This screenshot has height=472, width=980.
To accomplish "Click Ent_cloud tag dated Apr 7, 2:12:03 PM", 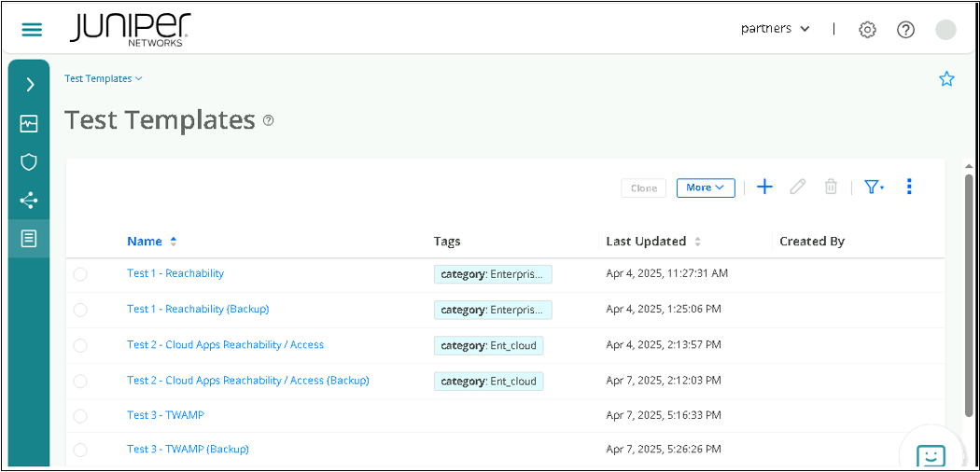I will pos(489,381).
